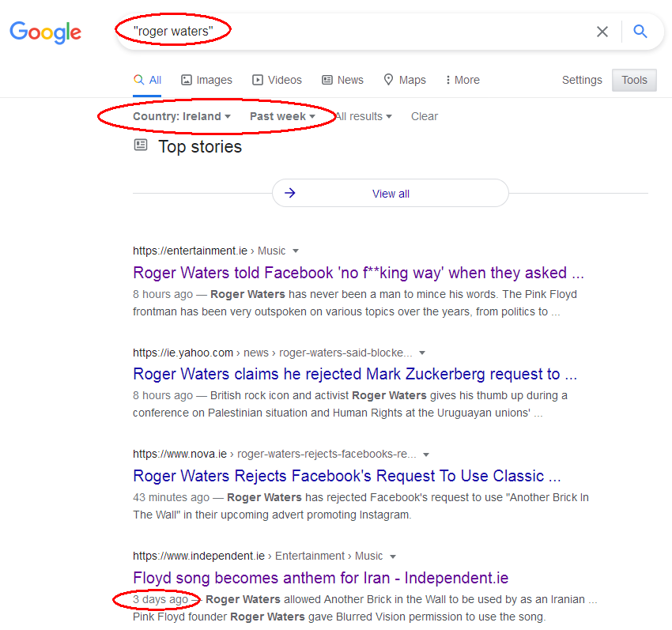Click the ie.yahoo.com breadcrumb URL
The width and height of the screenshot is (672, 630).
[273, 353]
